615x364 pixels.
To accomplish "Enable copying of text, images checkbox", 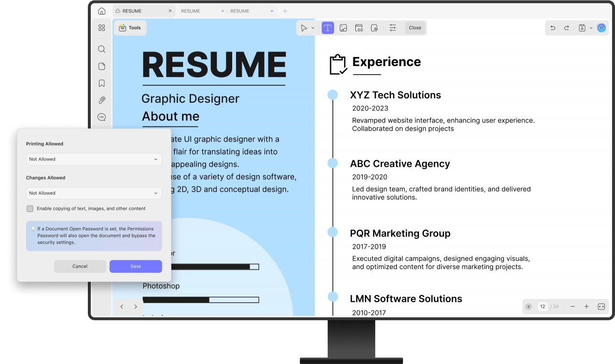I will (30, 209).
